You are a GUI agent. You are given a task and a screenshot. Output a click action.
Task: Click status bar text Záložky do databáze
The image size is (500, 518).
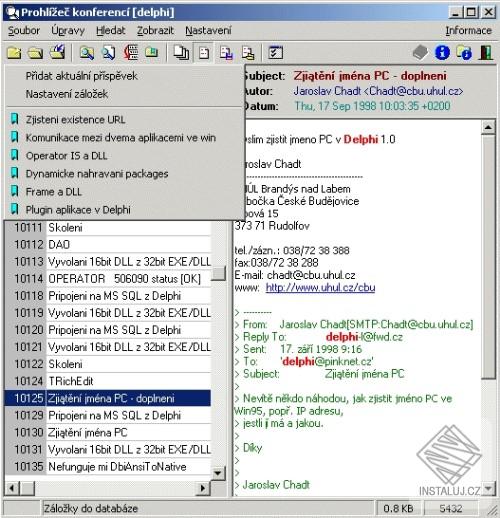coord(91,508)
